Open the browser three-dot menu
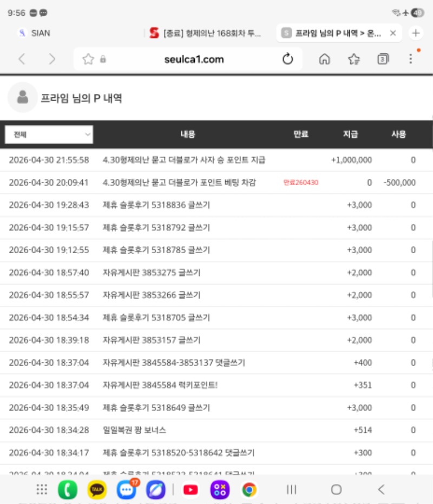Image resolution: width=433 pixels, height=504 pixels. [411, 59]
